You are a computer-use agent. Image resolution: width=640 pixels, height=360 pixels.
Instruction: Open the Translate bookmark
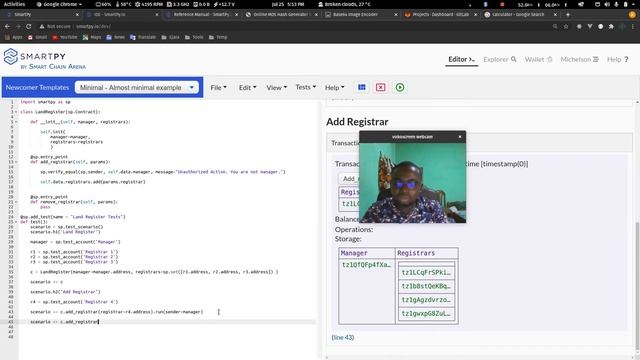click(x=143, y=37)
